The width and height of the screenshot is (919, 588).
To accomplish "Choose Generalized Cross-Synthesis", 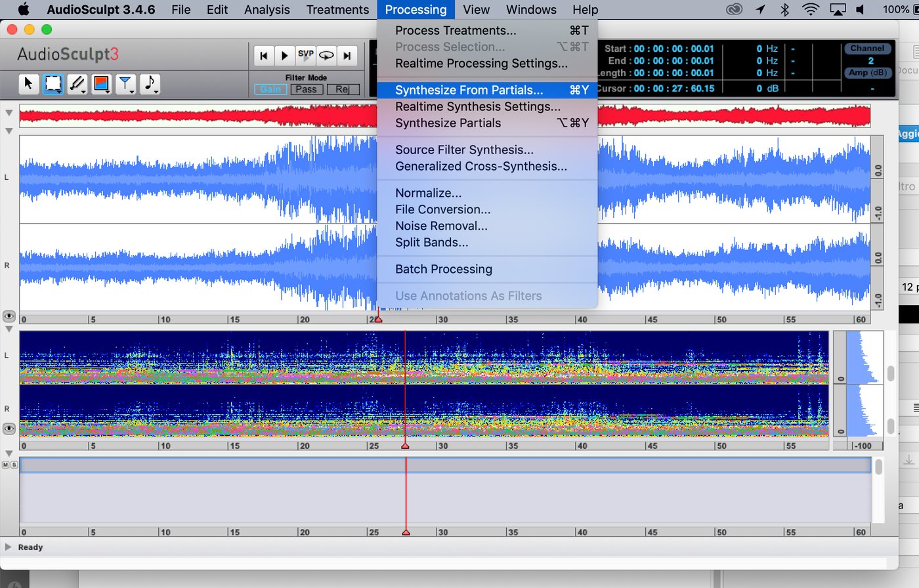I will tap(487, 166).
